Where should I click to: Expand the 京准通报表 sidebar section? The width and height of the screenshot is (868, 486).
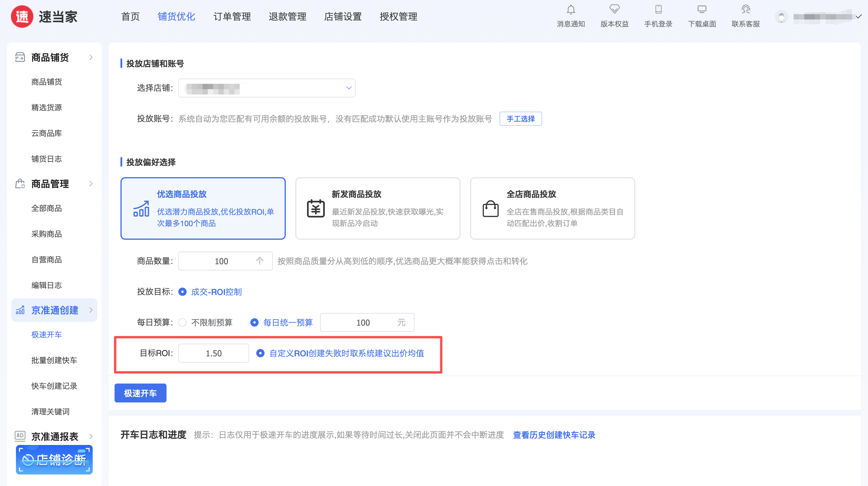(54, 436)
